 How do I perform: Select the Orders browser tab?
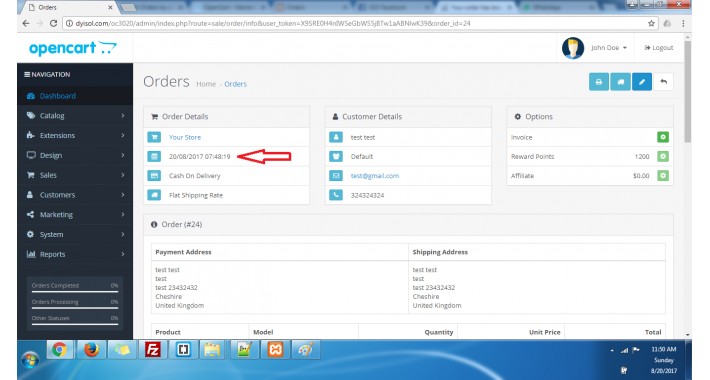point(70,7)
